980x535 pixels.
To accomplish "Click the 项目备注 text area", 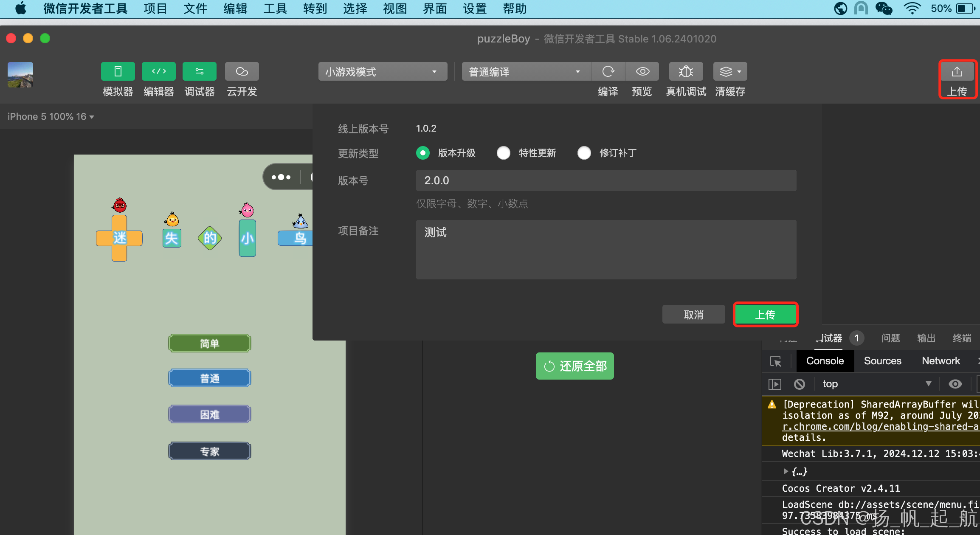I will [x=606, y=250].
